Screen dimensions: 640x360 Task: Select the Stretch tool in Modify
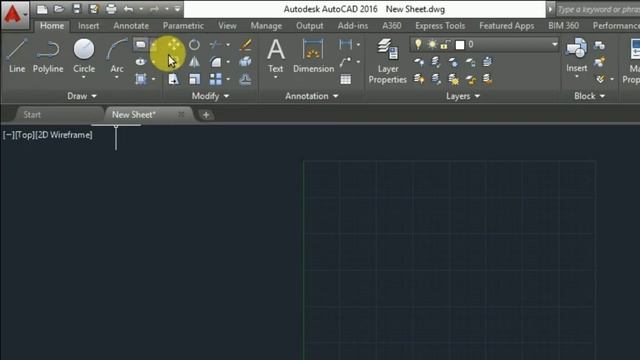[x=174, y=79]
